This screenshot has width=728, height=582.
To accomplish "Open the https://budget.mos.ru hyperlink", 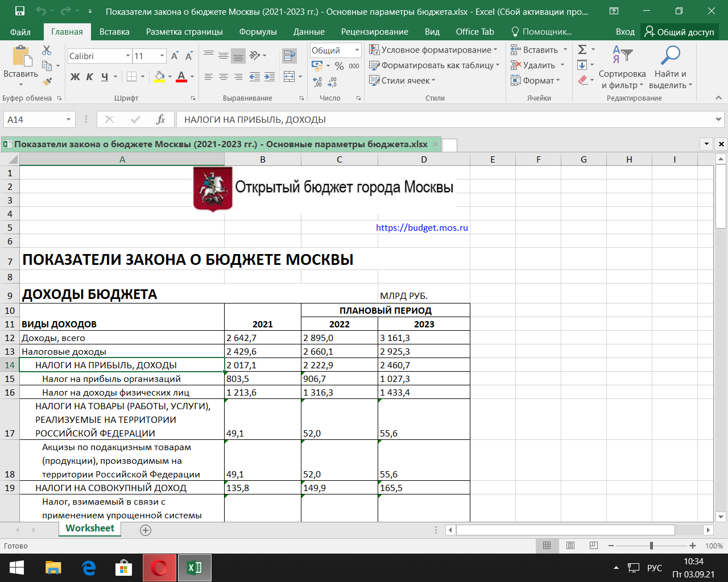I will pyautogui.click(x=422, y=227).
